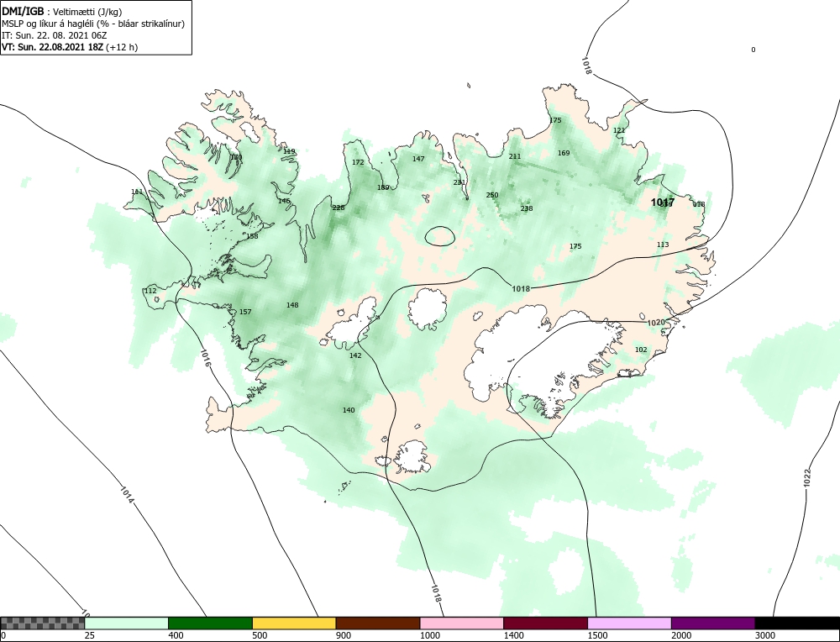
Task: Click the "1014" isobar label
Action: click(x=127, y=495)
